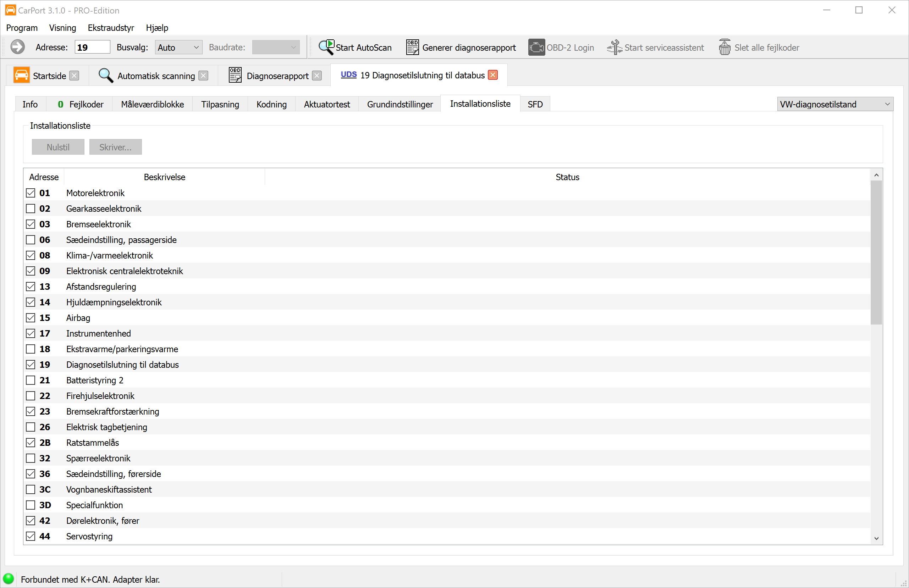Open the Ekstraudstyr menu
Viewport: 909px width, 588px height.
tap(111, 28)
